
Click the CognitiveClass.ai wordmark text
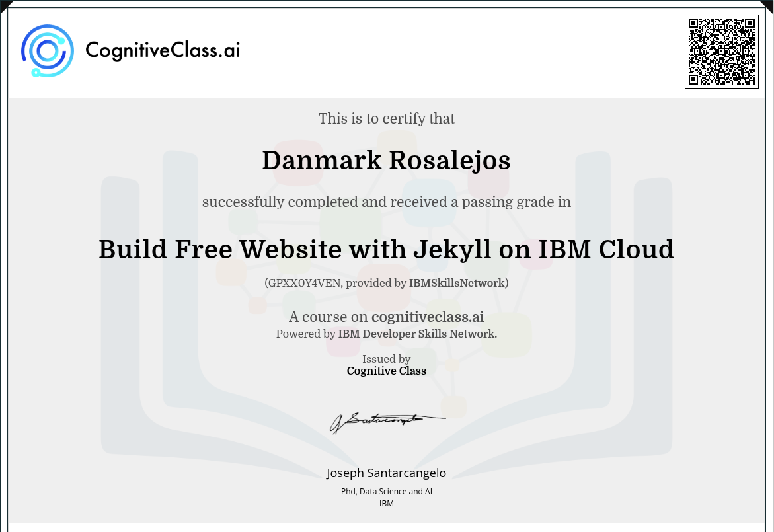coord(163,50)
